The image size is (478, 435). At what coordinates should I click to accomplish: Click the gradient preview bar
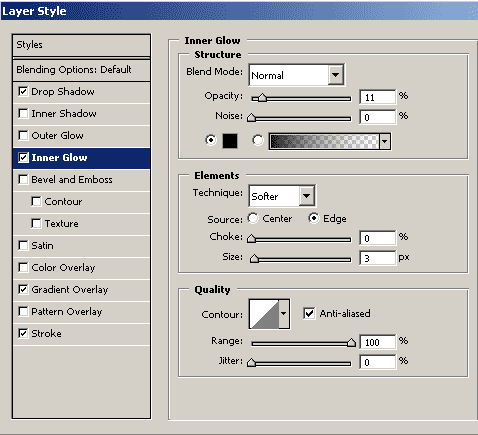click(x=324, y=141)
